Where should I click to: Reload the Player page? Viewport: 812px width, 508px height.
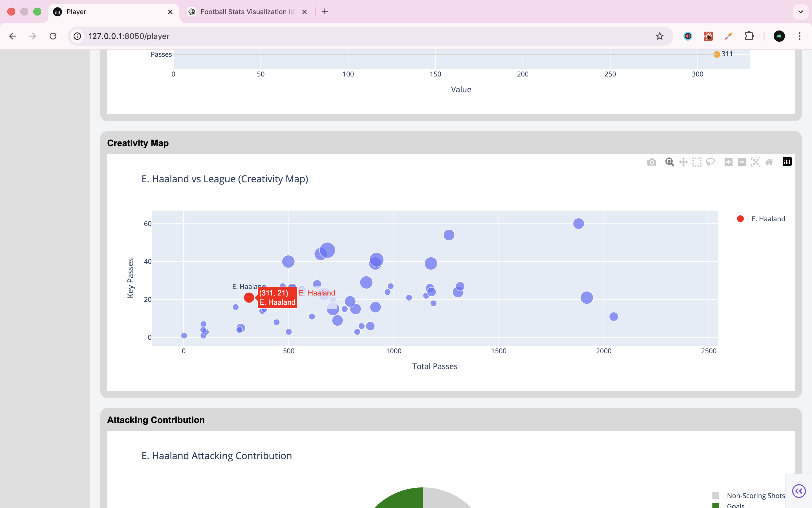(x=53, y=36)
